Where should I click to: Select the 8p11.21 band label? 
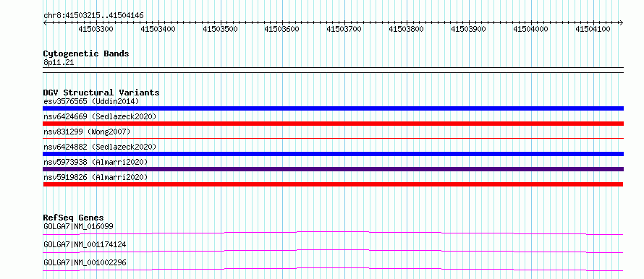[59, 63]
